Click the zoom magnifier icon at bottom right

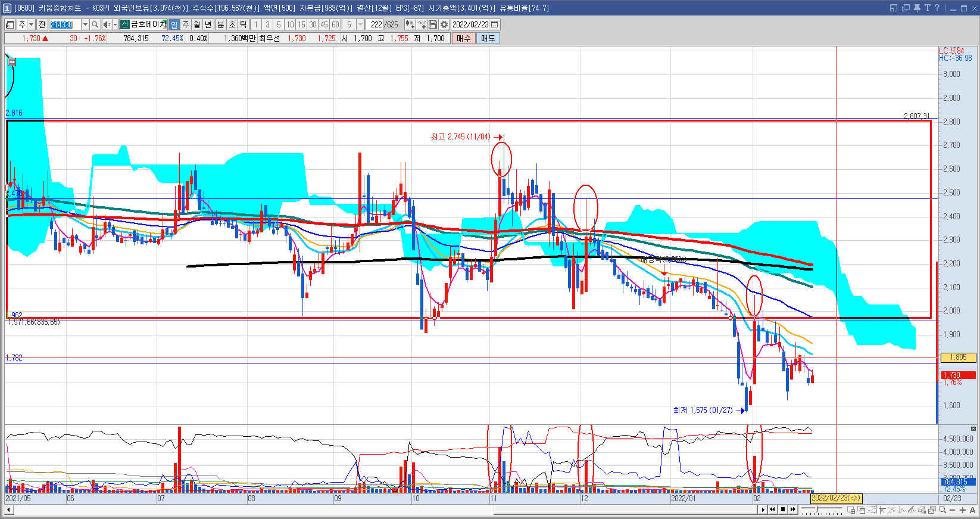[x=942, y=509]
